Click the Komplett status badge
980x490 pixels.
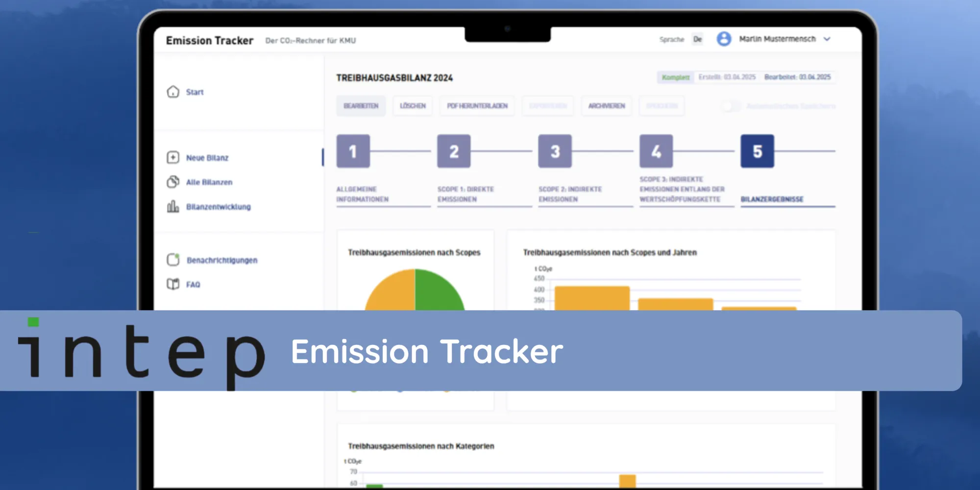tap(676, 77)
